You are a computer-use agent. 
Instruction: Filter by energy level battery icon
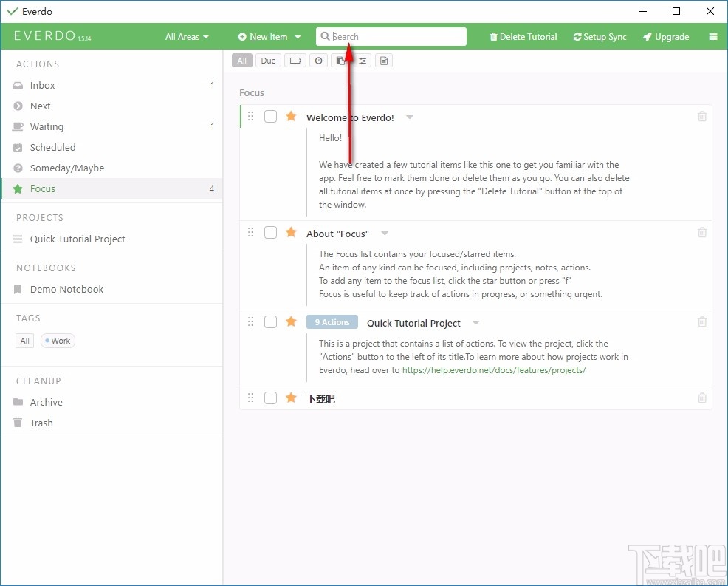[x=295, y=61]
